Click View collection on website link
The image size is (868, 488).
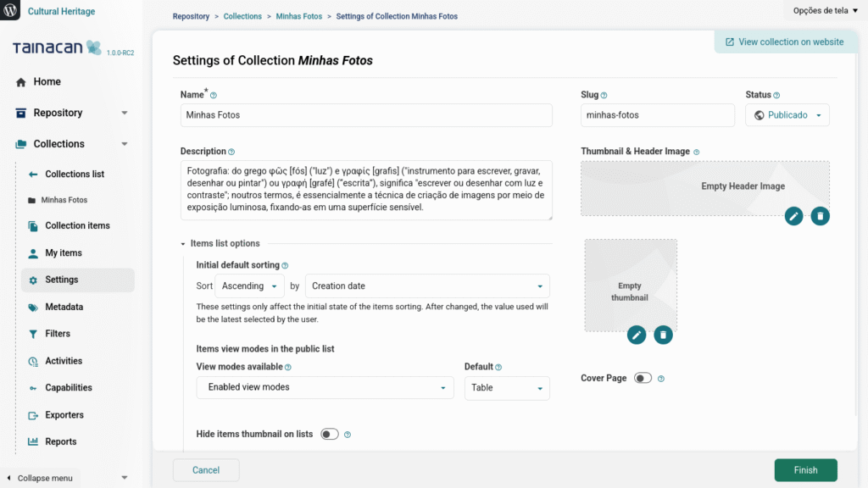click(784, 42)
